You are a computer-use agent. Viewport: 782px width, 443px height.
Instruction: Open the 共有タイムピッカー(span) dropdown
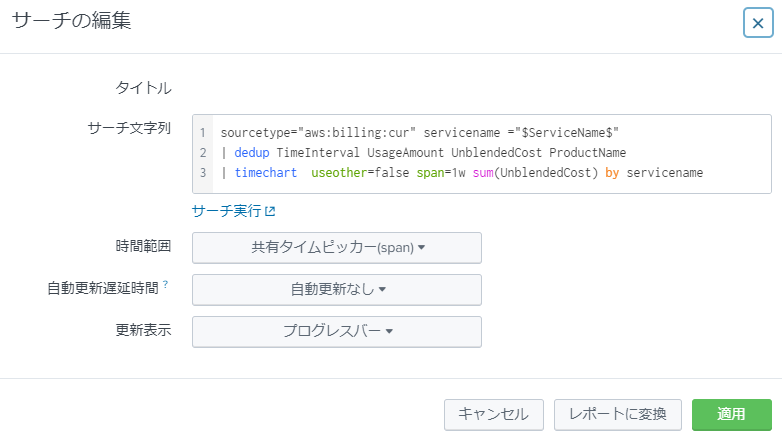(337, 247)
